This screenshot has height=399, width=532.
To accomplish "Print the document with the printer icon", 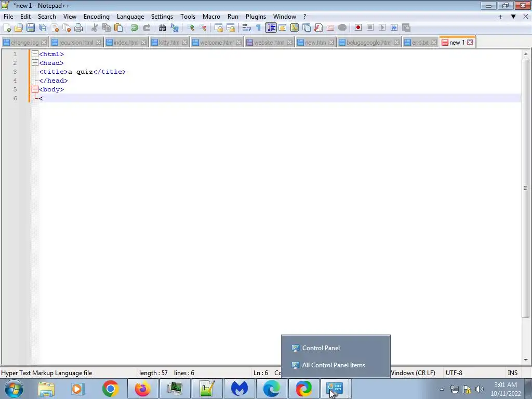I will pyautogui.click(x=78, y=28).
